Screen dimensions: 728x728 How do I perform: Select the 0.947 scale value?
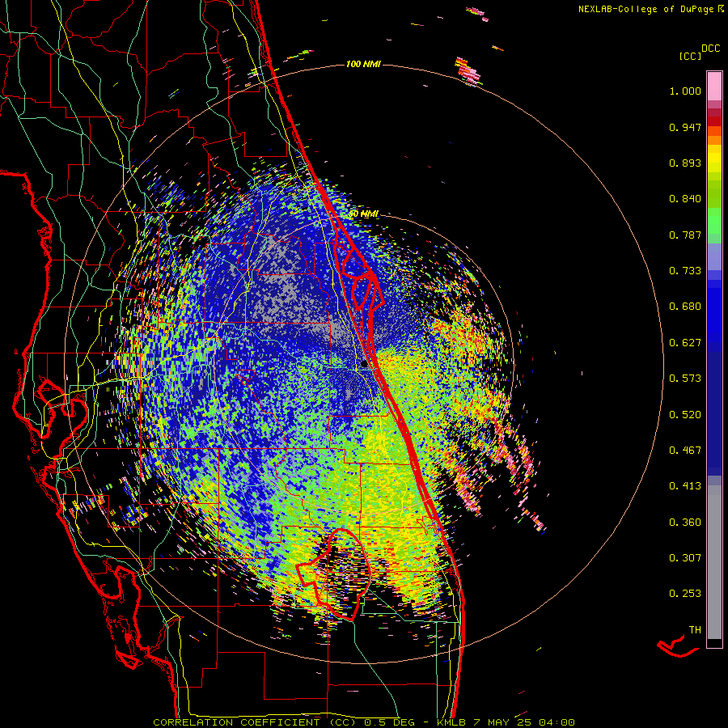point(685,127)
